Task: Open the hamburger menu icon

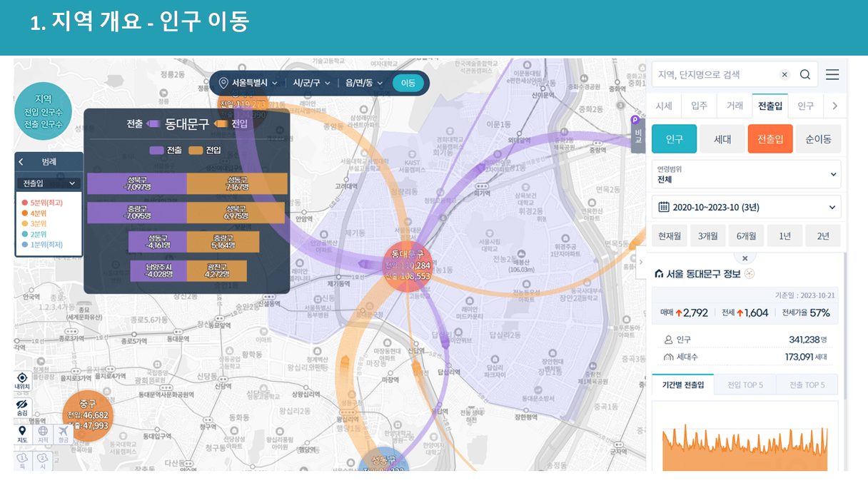Action: click(832, 74)
